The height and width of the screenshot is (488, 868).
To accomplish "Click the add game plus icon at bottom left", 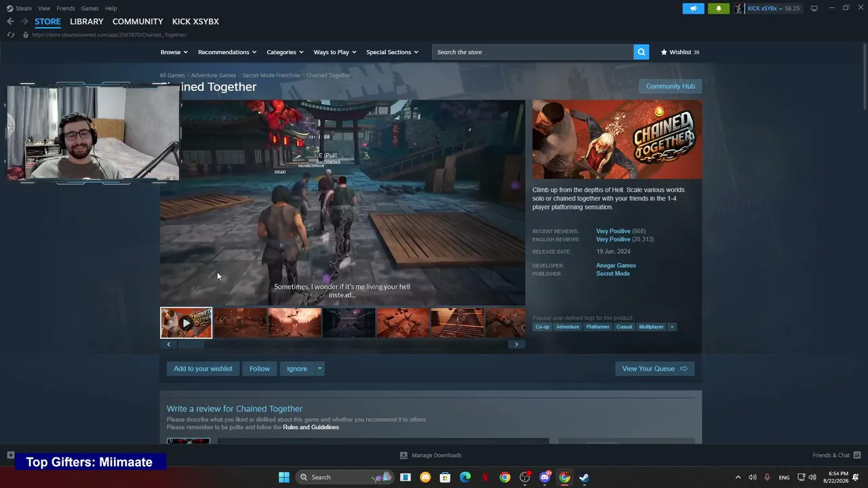I will pyautogui.click(x=10, y=455).
